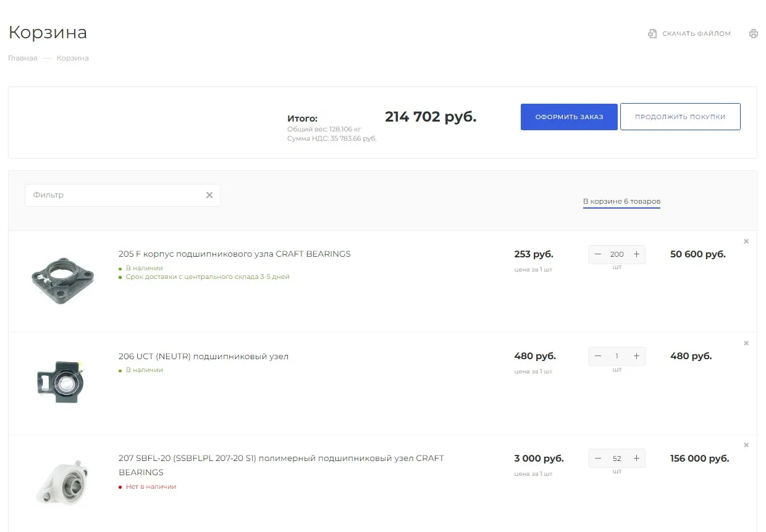The width and height of the screenshot is (766, 532).
Task: Increase quantity of 207 SBFL-20 узел
Action: [x=636, y=459]
